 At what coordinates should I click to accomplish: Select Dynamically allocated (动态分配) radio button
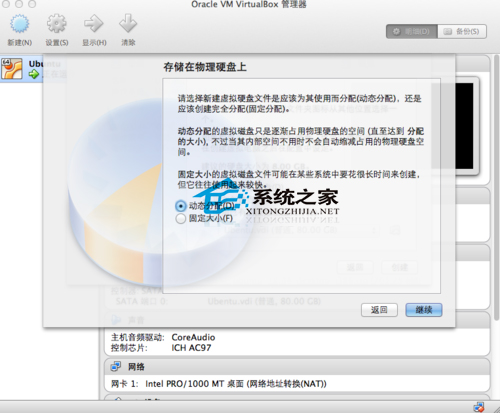tap(181, 206)
